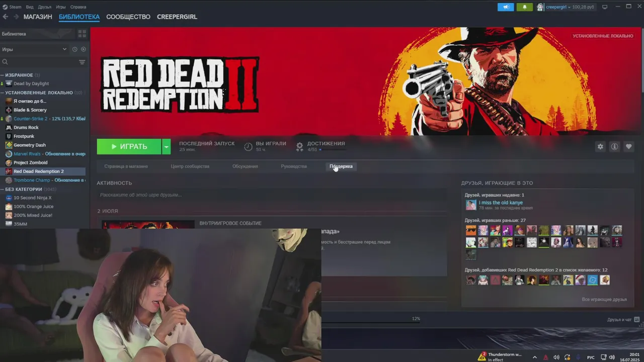Open the Friends & chat grid icon

point(637,319)
